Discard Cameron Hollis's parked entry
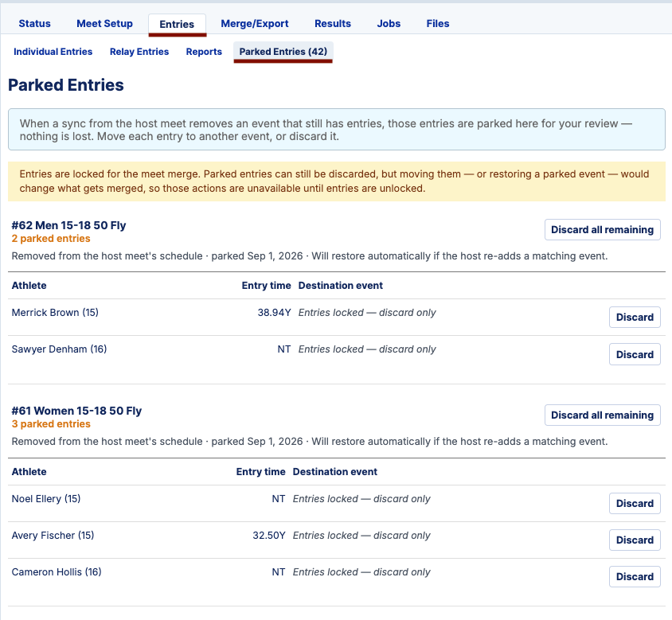Screen dimensions: 672x620 [x=635, y=577]
